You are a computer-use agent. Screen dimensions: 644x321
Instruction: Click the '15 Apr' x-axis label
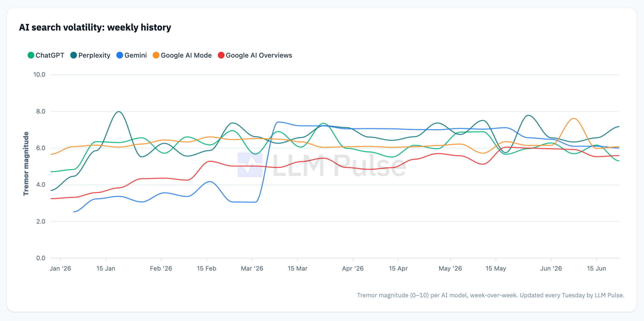[398, 269]
